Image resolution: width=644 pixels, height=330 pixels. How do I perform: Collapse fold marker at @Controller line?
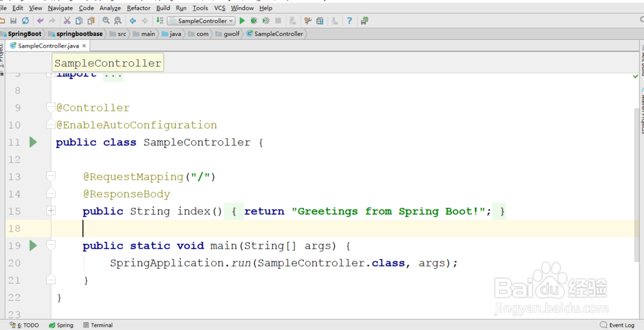point(50,107)
